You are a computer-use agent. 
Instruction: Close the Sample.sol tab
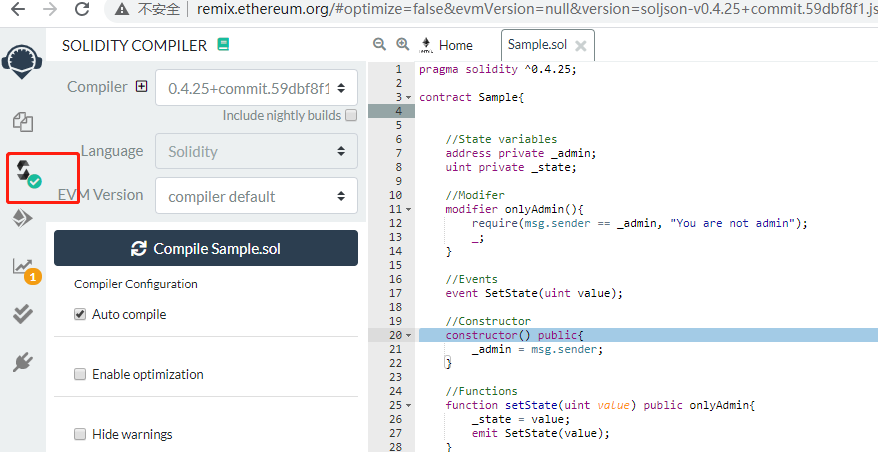tap(581, 46)
